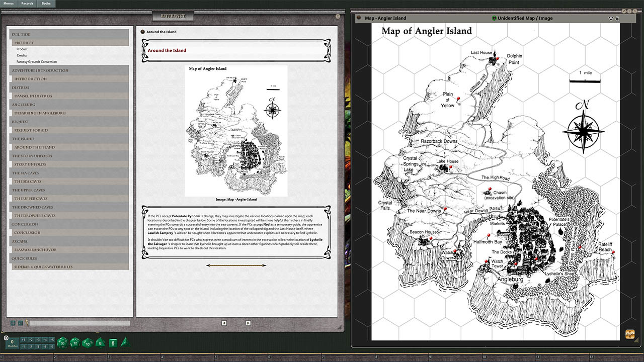644x362 pixels.
Task: Roll the d12 die
Action: click(x=75, y=343)
